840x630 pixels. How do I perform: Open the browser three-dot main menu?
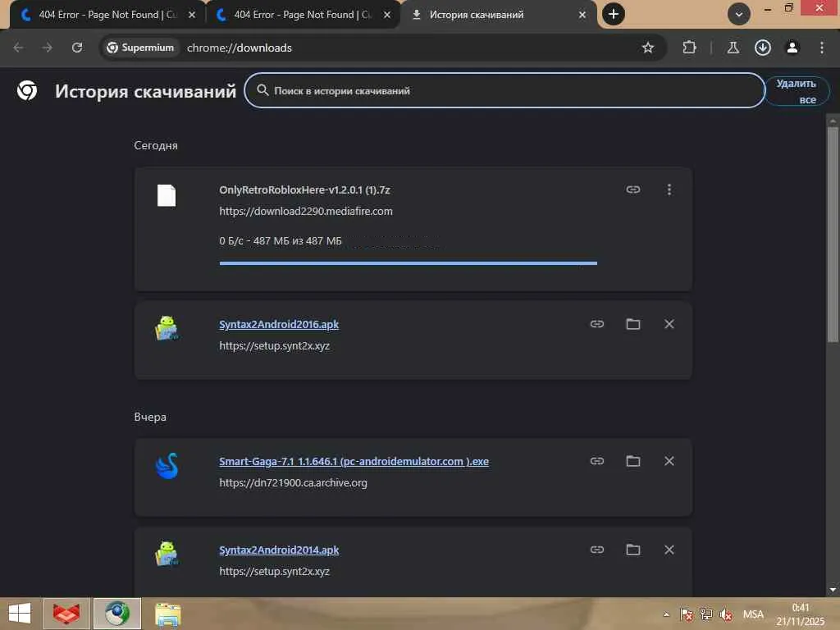click(822, 48)
